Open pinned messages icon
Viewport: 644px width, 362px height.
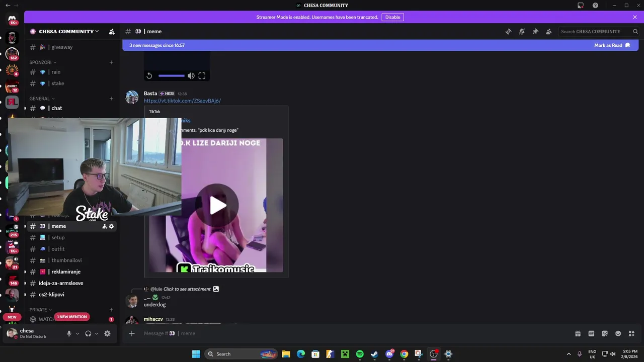(535, 31)
